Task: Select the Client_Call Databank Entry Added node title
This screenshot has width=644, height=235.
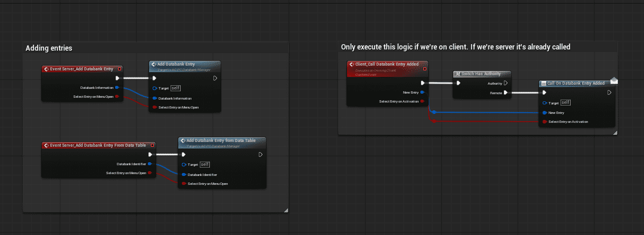Action: 387,64
